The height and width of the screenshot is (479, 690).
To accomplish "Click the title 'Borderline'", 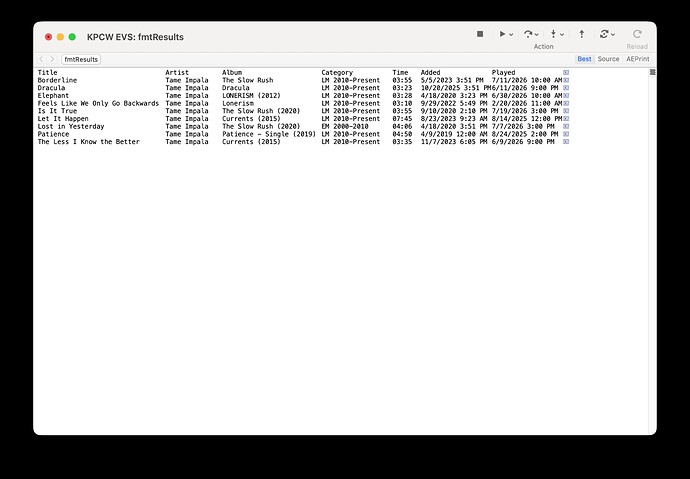I will (57, 80).
